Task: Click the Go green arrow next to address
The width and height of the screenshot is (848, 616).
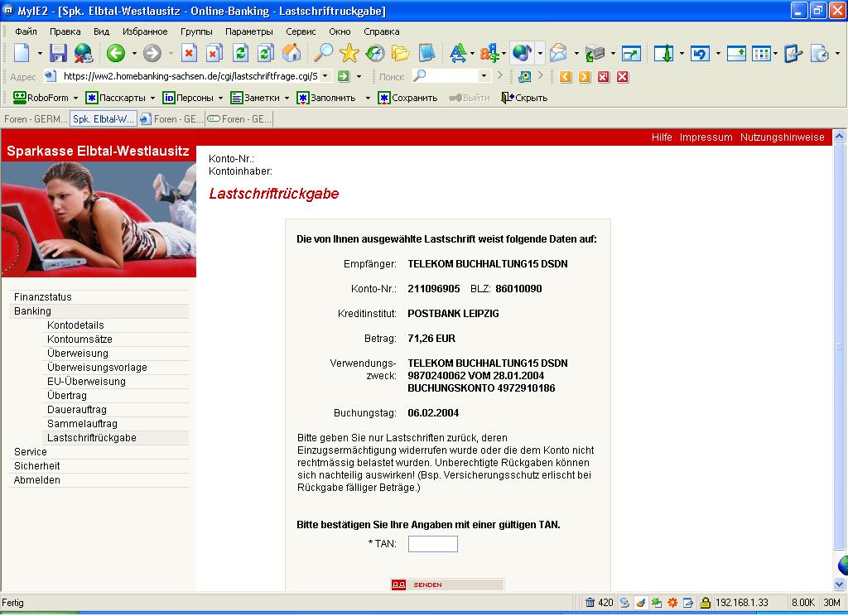Action: point(344,76)
